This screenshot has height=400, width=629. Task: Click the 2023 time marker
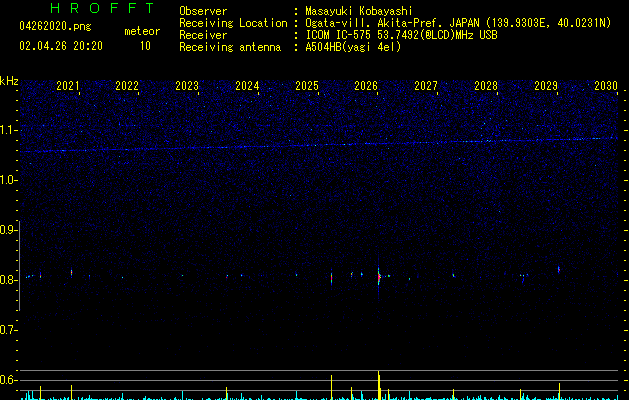pyautogui.click(x=187, y=86)
